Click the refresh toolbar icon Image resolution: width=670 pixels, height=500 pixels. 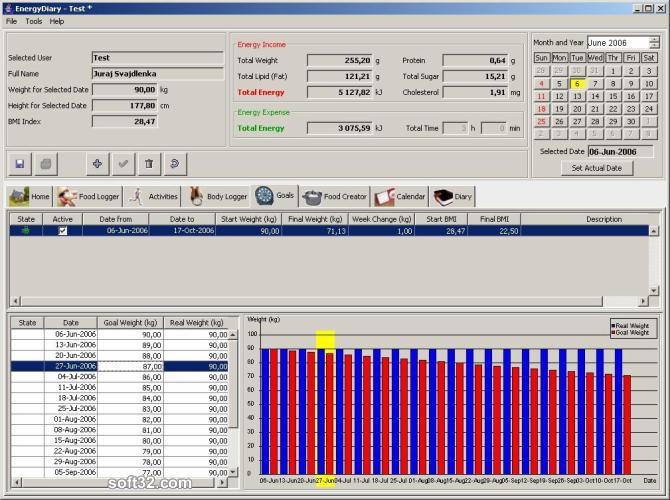coord(175,164)
